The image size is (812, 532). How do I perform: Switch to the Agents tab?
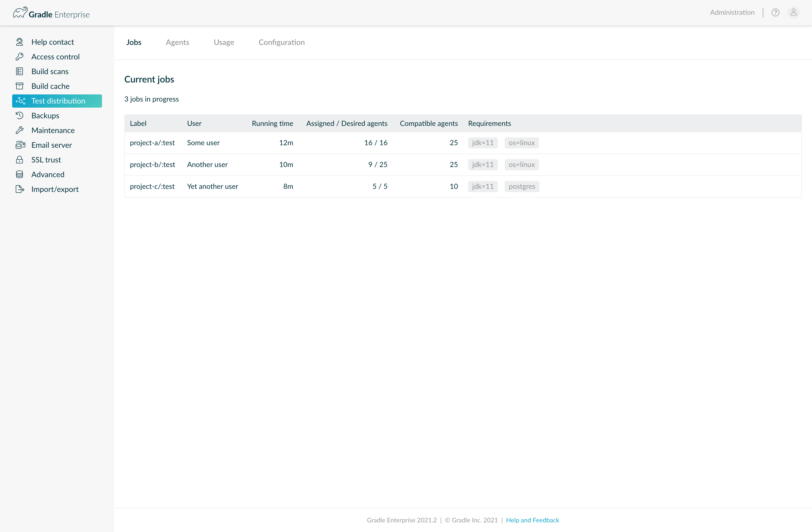[x=177, y=42]
